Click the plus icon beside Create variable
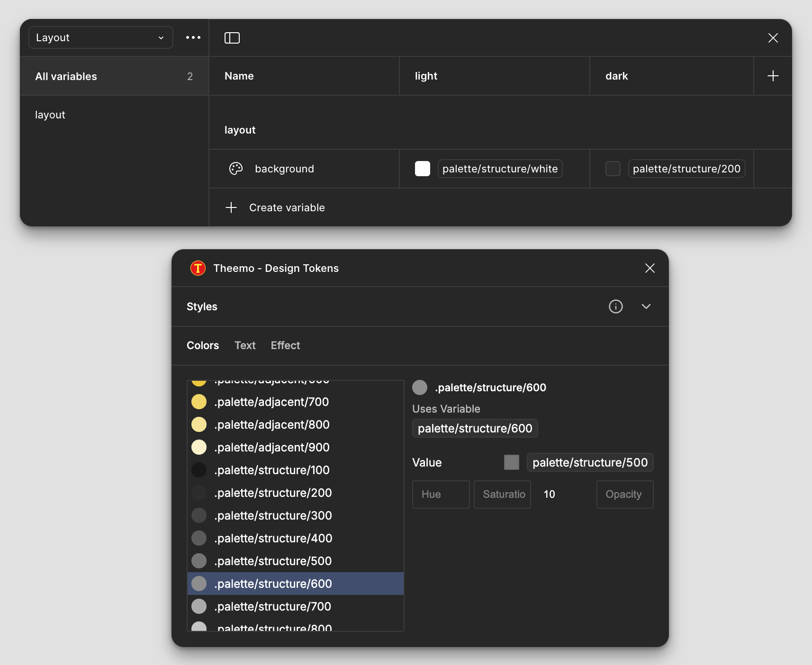The width and height of the screenshot is (812, 665). point(231,207)
